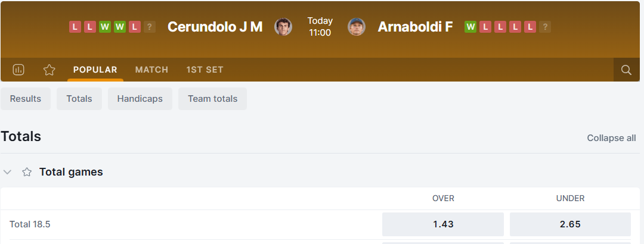644x244 pixels.
Task: Select the Team totals filter chip
Action: click(212, 99)
